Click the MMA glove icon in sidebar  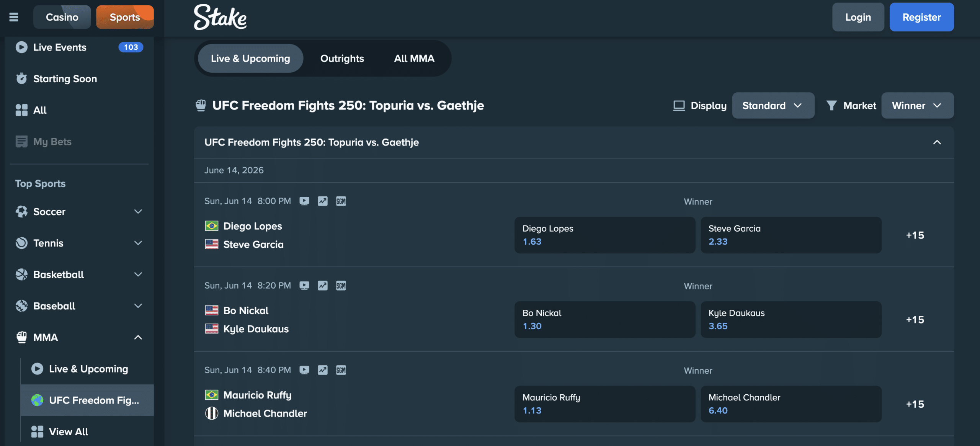click(21, 337)
